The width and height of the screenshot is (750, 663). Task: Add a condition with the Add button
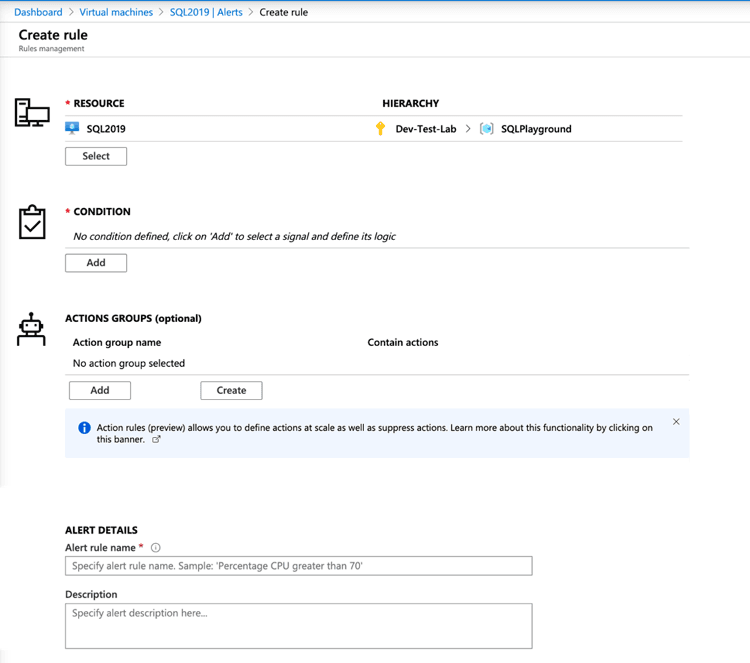96,263
